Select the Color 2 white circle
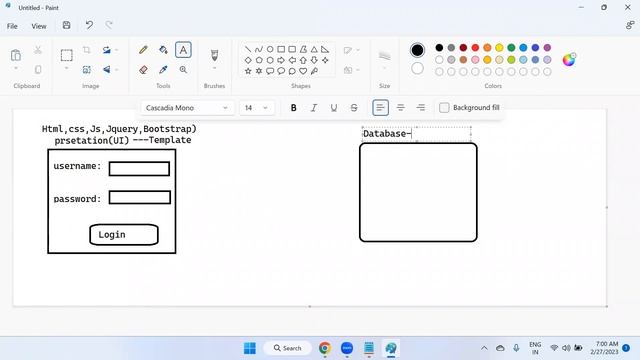Screen dimensions: 640x360 pos(417,69)
